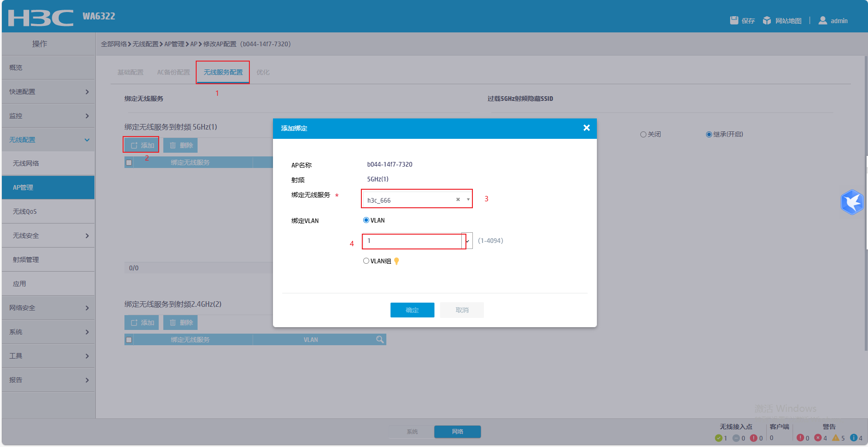Select 继承(开启) for hidden SSID option
Image resolution: width=868 pixels, height=447 pixels.
coord(709,134)
